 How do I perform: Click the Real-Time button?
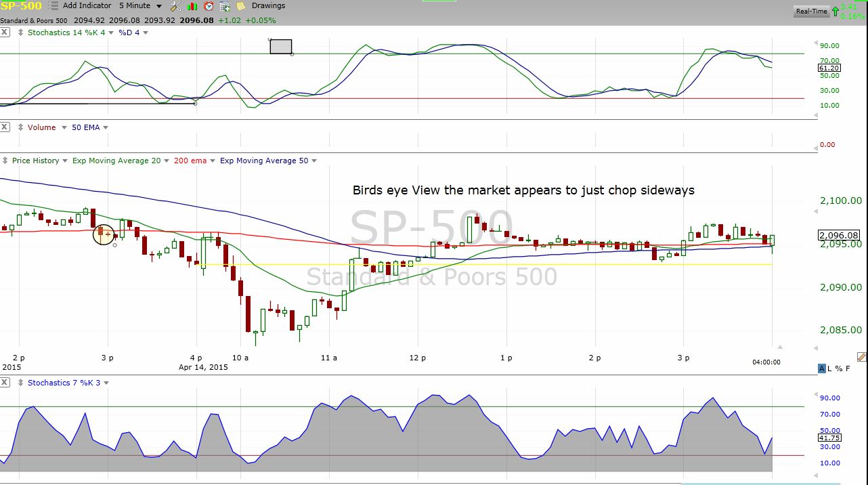(811, 12)
